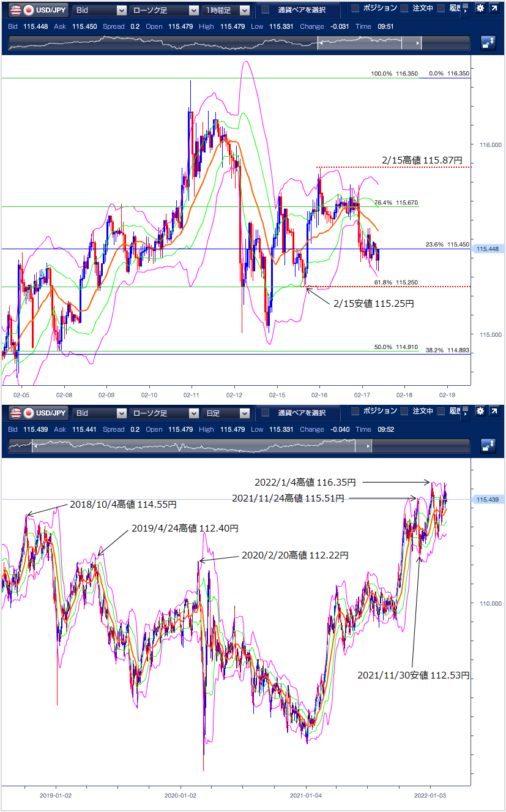Click the scale toggle icon on the upper chart
The height and width of the screenshot is (812, 506).
coord(488,42)
